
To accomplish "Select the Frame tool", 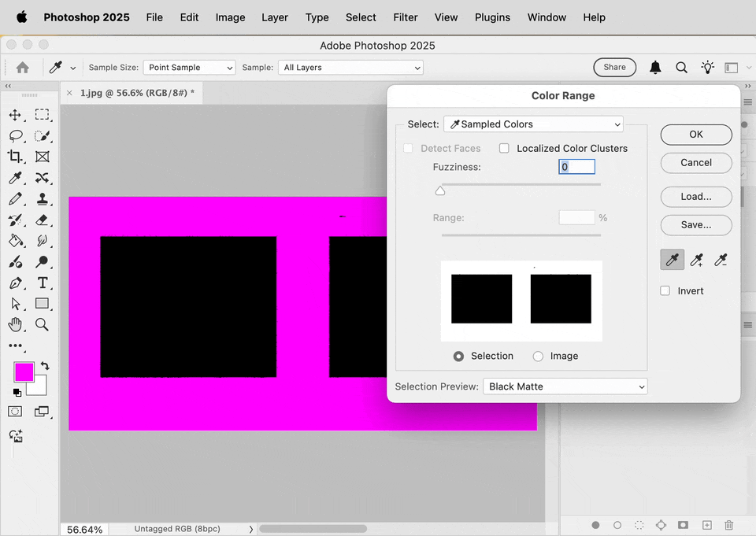I will pyautogui.click(x=43, y=157).
